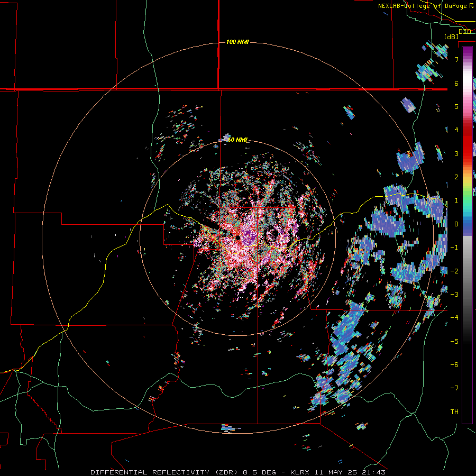Screen dimensions: 476x476
Task: Click the "-1" value on the color scale
Action: click(454, 248)
